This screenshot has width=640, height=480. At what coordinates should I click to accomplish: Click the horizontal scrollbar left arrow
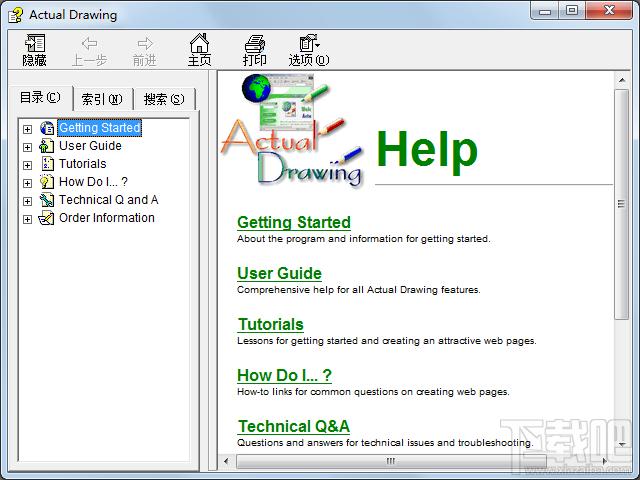click(x=227, y=461)
